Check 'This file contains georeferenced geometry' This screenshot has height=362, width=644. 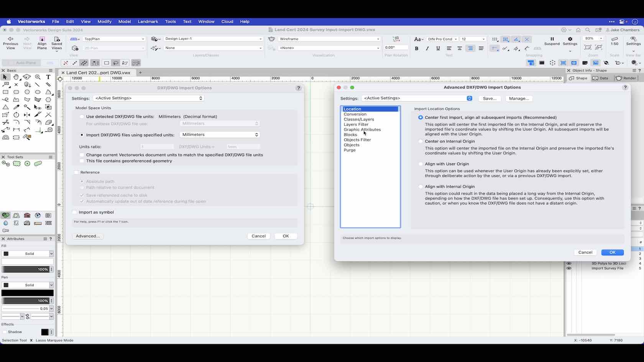click(x=82, y=161)
